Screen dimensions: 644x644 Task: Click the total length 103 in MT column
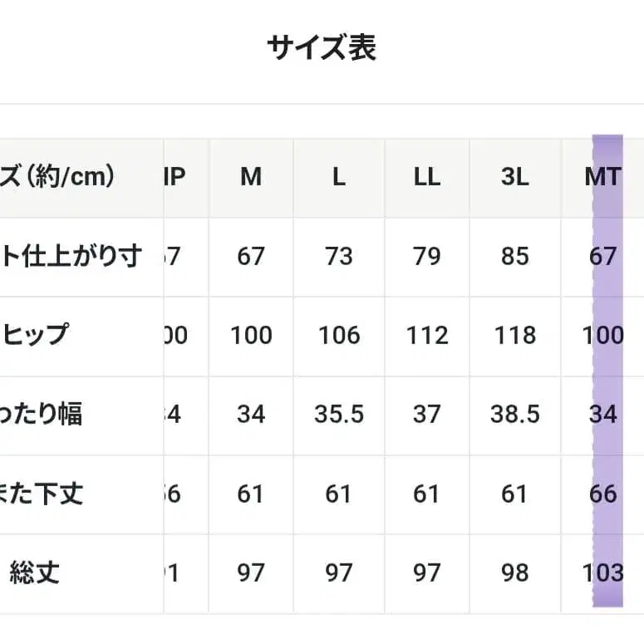click(602, 573)
